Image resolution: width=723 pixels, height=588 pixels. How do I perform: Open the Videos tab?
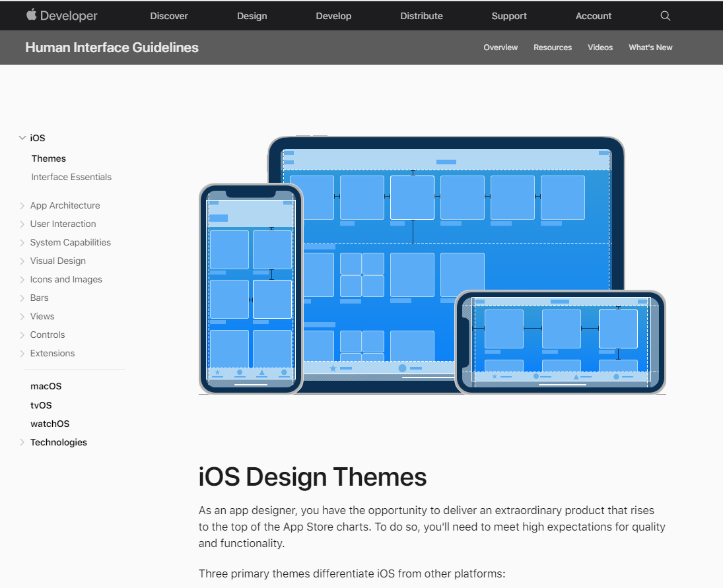(x=600, y=48)
